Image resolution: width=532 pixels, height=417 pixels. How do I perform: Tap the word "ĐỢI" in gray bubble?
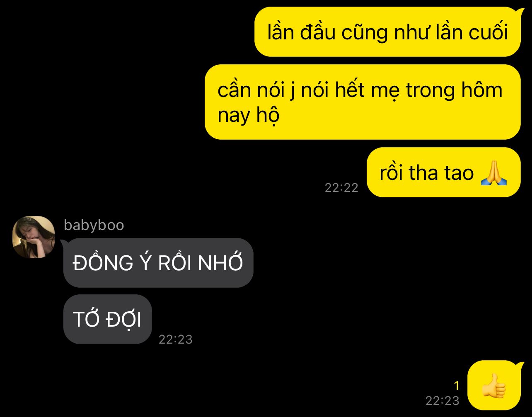click(123, 319)
